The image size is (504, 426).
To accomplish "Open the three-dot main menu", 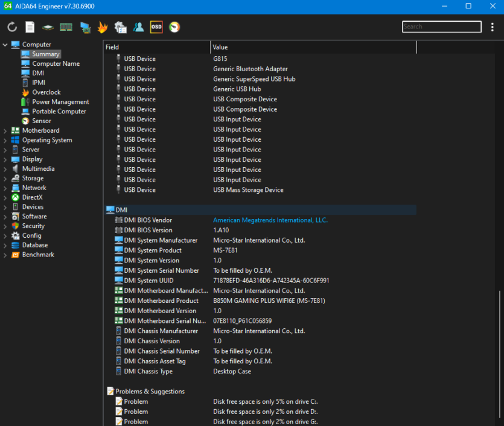I will [492, 27].
